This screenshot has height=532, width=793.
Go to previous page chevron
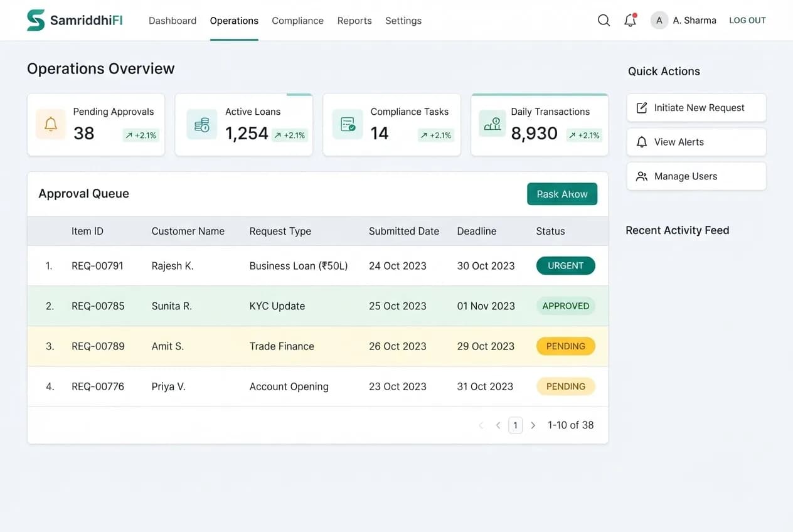498,425
